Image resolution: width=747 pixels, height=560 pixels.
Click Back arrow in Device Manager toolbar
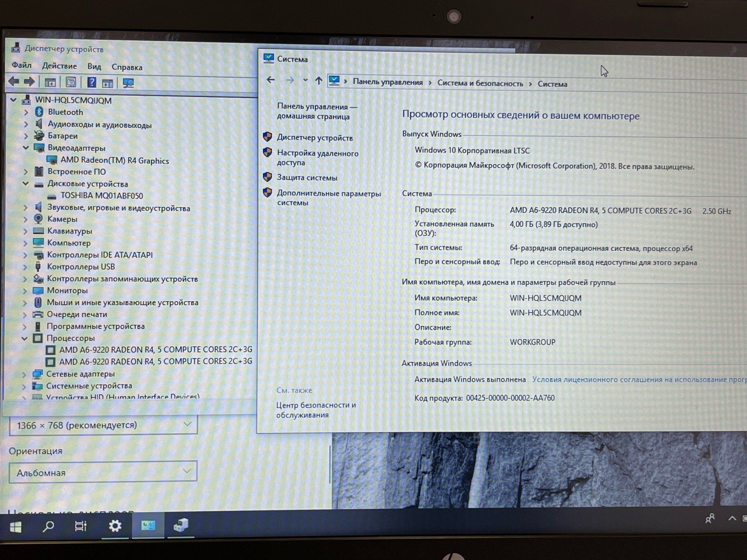click(14, 81)
